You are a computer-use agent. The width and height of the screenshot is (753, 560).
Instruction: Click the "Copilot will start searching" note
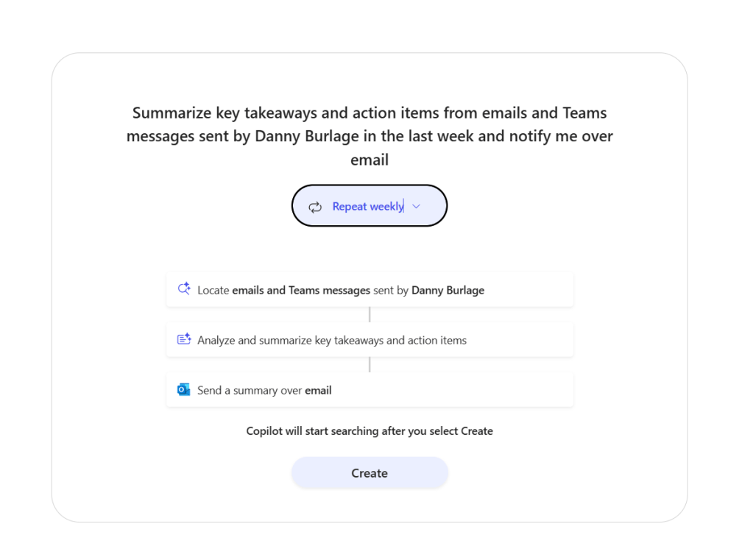[370, 431]
